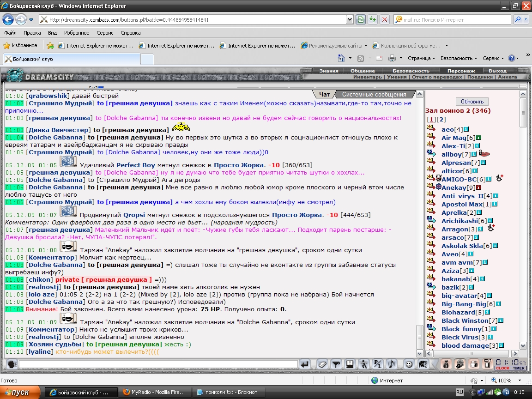Viewport: 532px width, 399px height.
Task: Open the Избранное menu in menu bar
Action: (77, 33)
